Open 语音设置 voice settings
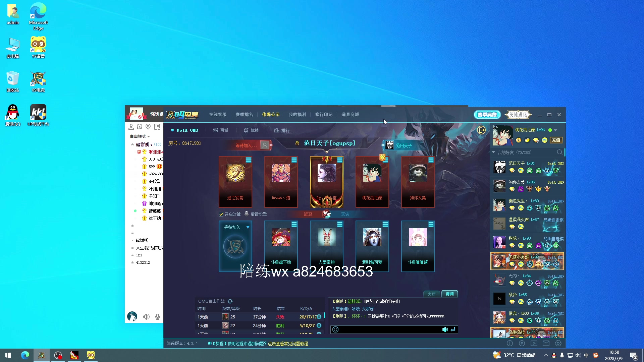The width and height of the screenshot is (644, 362). click(256, 214)
